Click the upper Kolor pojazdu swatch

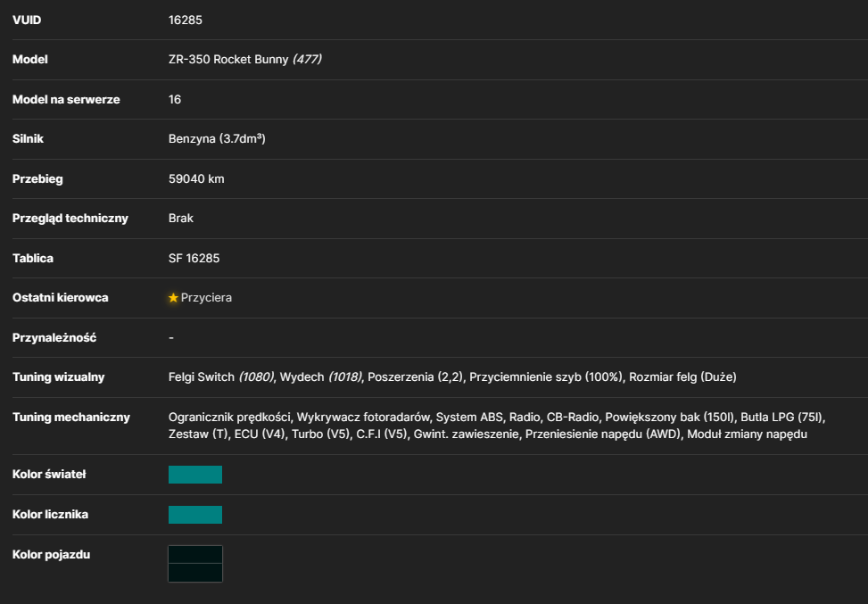pyautogui.click(x=195, y=555)
